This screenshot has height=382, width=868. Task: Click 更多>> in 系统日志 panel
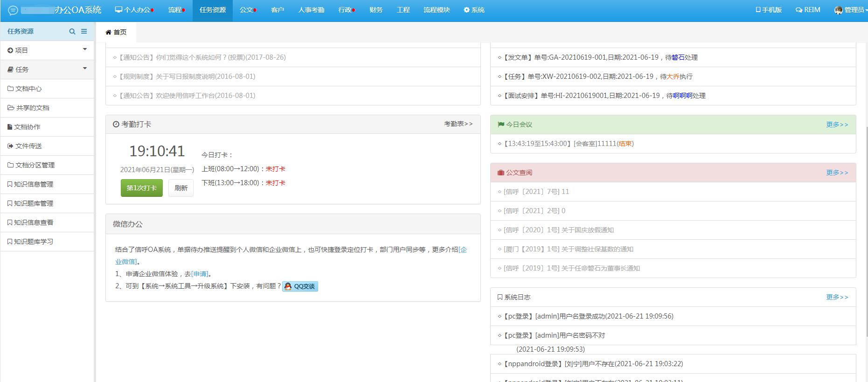[837, 297]
